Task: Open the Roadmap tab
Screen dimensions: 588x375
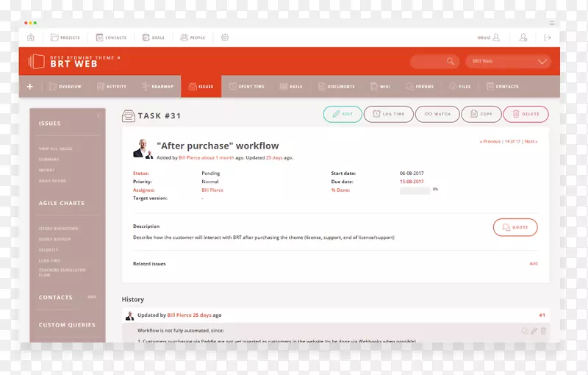Action: (x=157, y=87)
